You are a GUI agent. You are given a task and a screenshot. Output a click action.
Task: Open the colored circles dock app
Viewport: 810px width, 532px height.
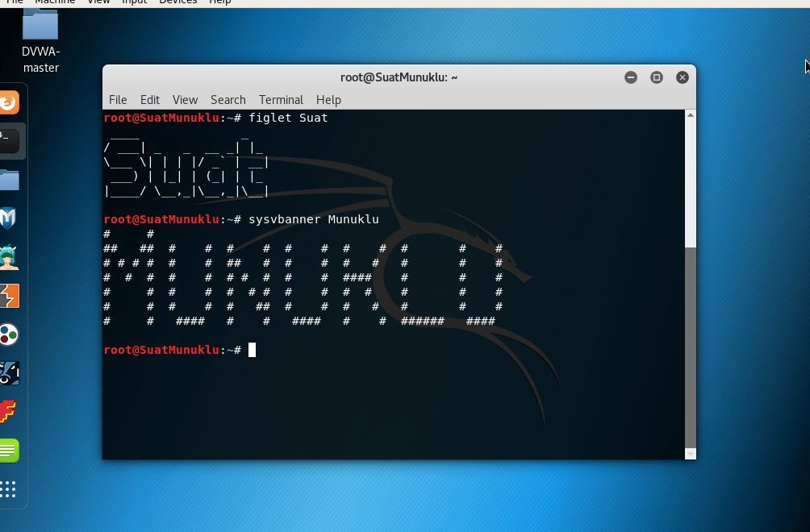9,335
